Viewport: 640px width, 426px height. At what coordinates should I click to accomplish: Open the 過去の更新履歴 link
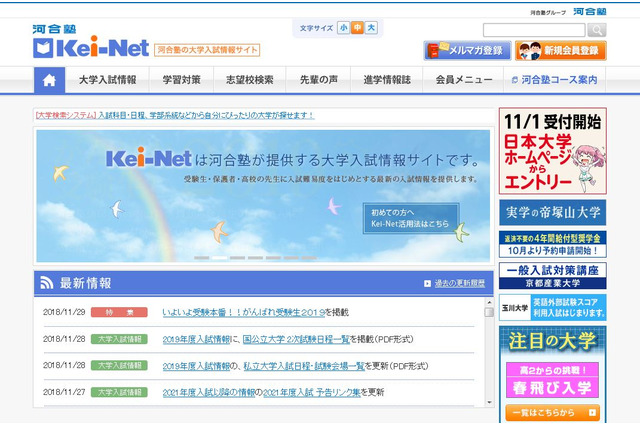coord(460,283)
